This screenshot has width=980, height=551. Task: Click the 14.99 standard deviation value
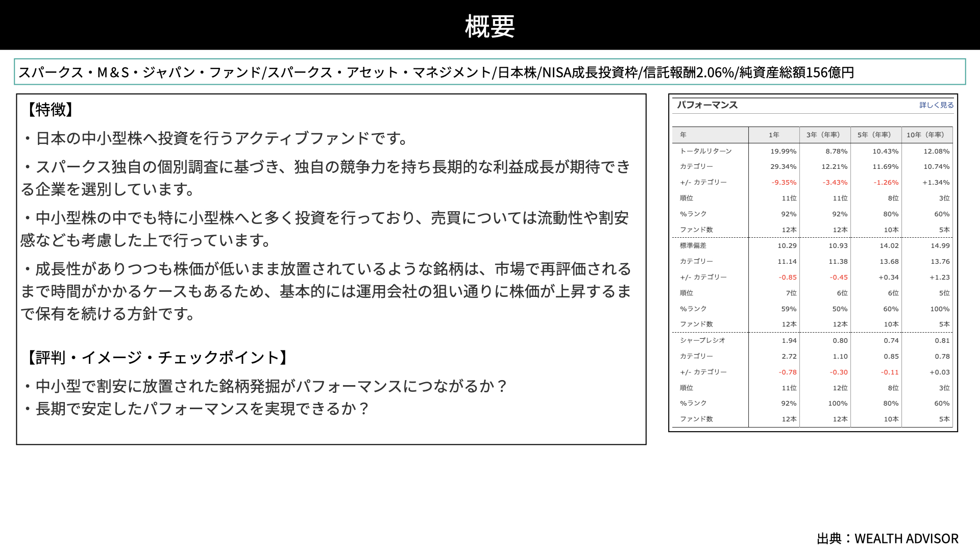click(940, 245)
